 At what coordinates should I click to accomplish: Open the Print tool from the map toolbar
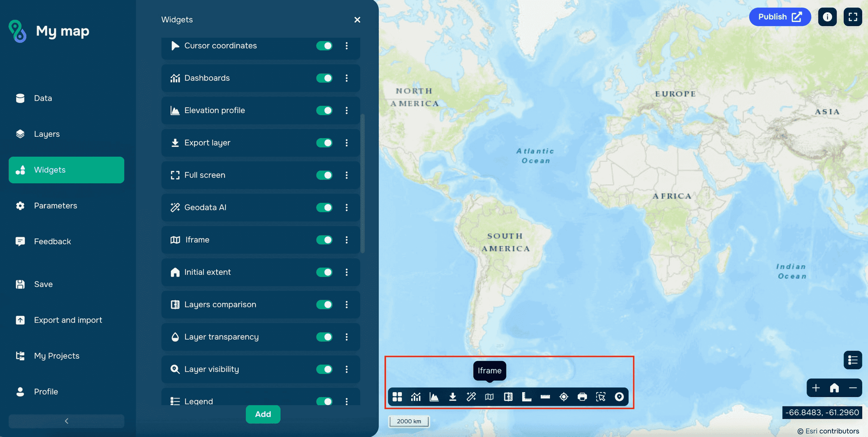582,397
